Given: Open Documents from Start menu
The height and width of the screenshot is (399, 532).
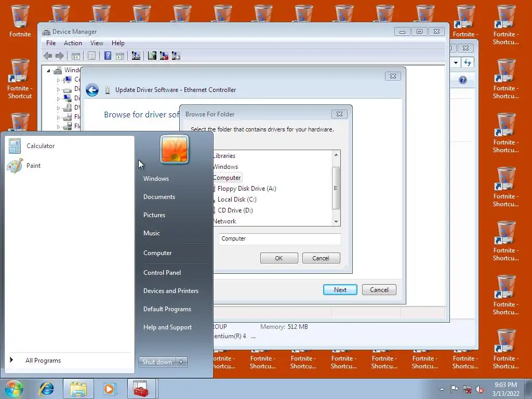Looking at the screenshot, I should click(x=159, y=197).
